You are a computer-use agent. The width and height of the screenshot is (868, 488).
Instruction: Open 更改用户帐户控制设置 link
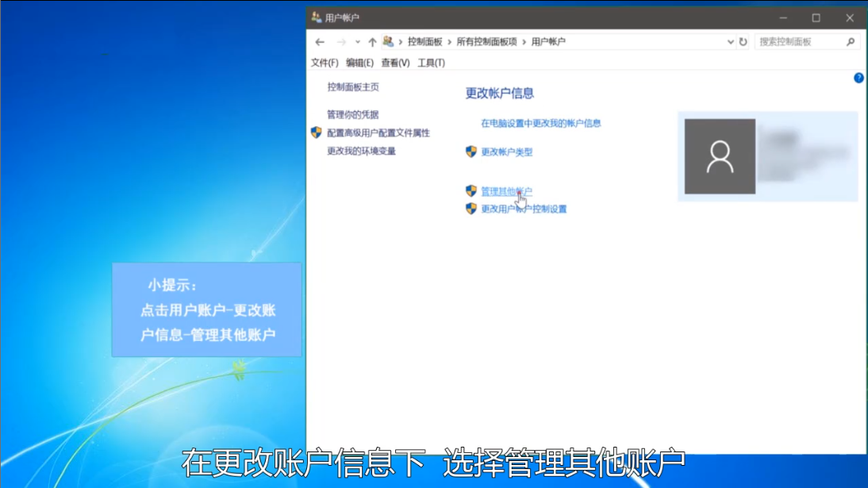524,209
